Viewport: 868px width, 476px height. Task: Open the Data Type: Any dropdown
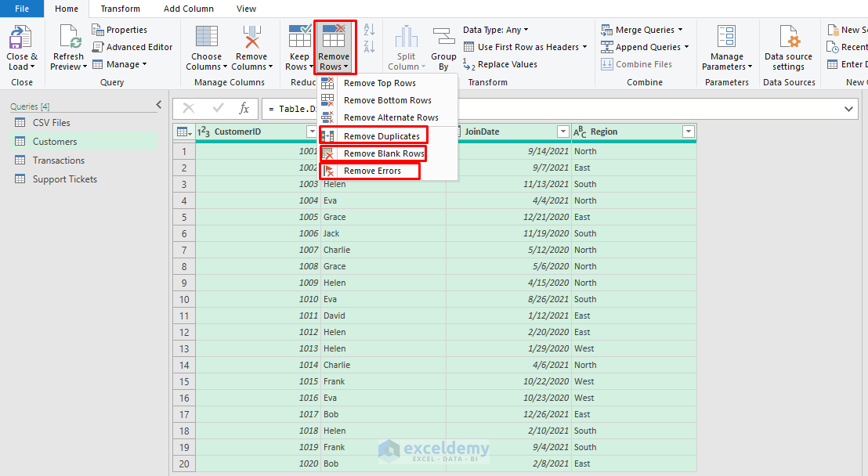pos(496,30)
